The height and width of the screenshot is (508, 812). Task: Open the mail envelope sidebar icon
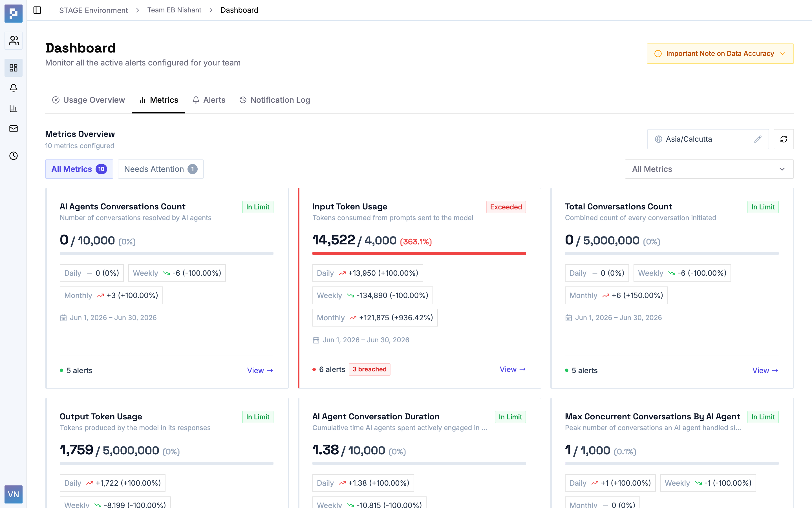tap(14, 129)
